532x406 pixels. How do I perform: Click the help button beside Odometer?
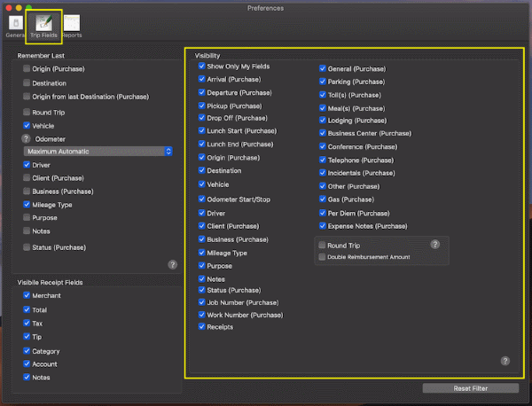26,139
